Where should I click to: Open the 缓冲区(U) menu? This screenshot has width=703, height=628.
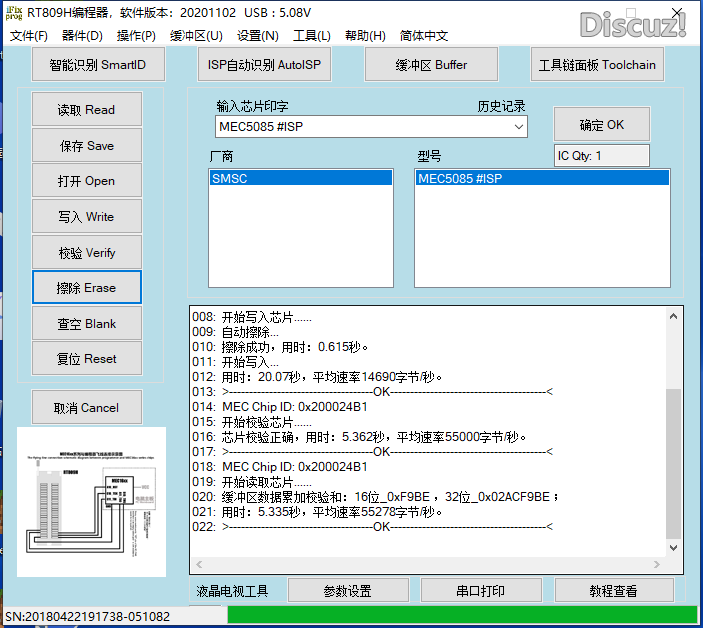click(196, 36)
